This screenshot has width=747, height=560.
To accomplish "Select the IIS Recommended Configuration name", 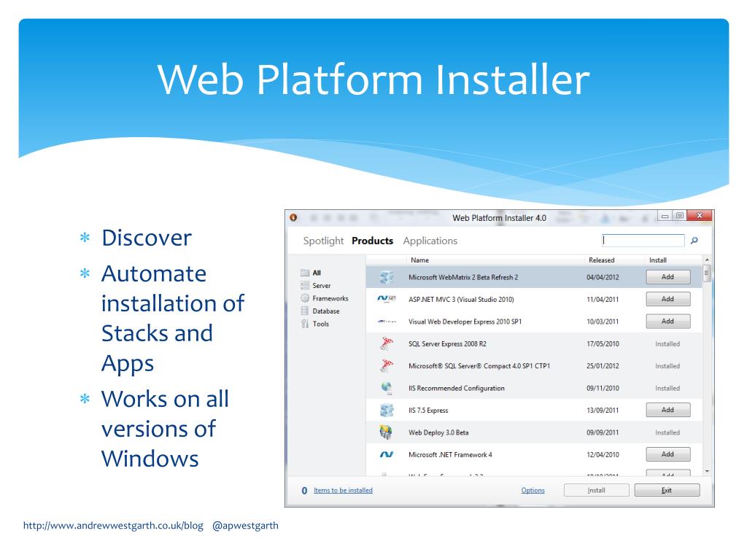I will tap(457, 388).
